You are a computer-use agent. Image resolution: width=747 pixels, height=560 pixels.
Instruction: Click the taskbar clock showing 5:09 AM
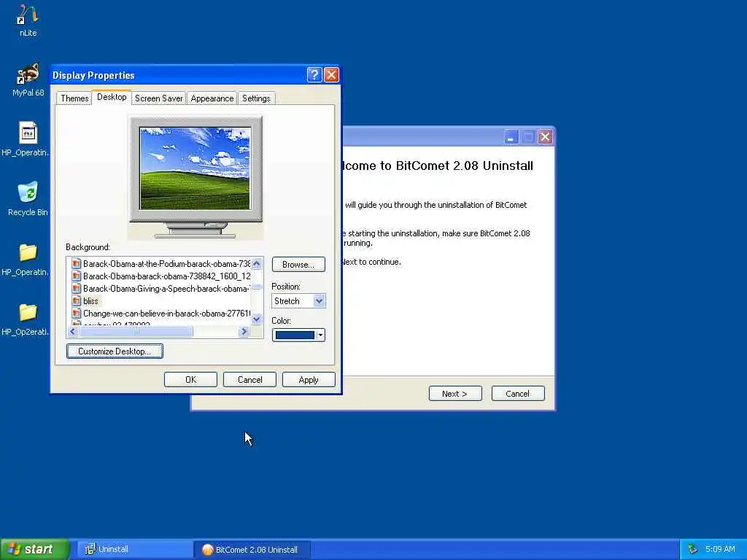(720, 549)
